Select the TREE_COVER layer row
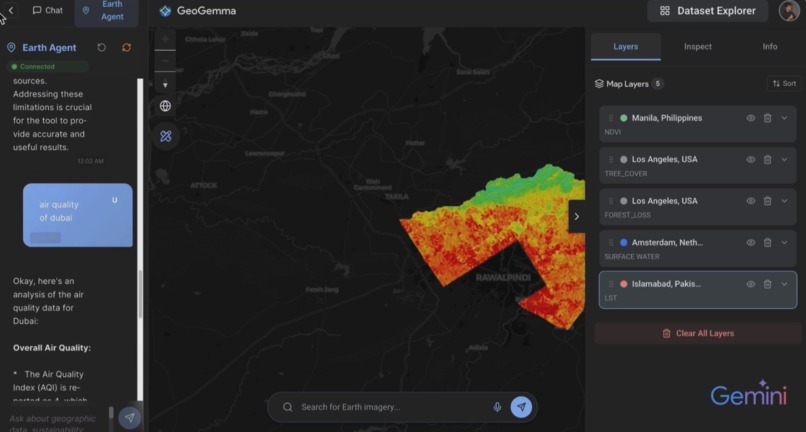The height and width of the screenshot is (432, 806). 698,166
